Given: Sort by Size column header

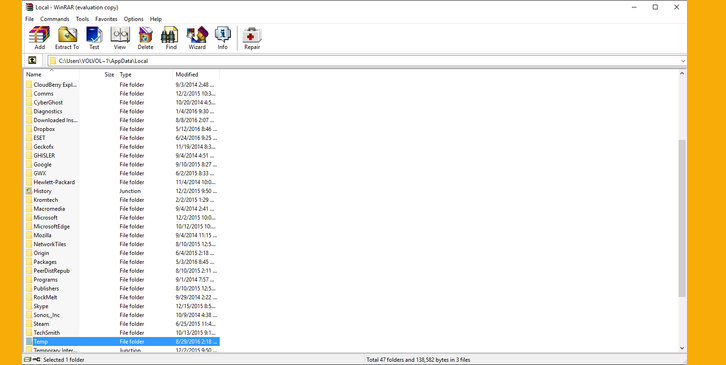Looking at the screenshot, I should 98,74.
